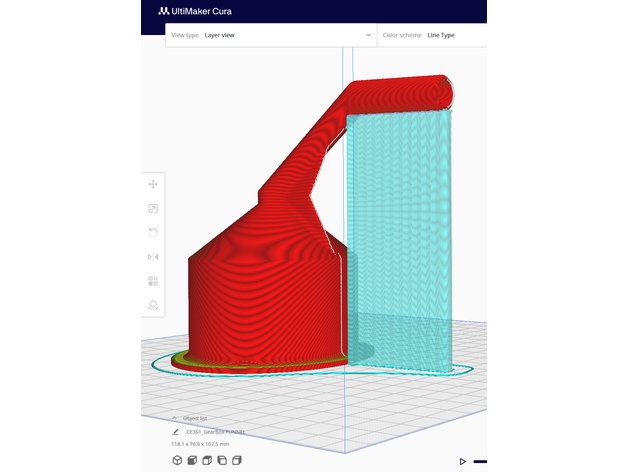Select the Move tool in left toolbar

[153, 184]
